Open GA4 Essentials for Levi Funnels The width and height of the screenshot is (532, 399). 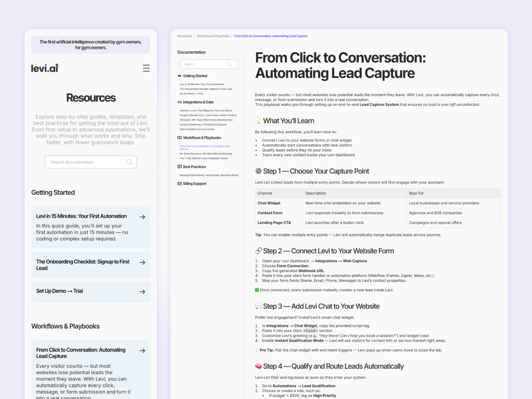coord(197,129)
